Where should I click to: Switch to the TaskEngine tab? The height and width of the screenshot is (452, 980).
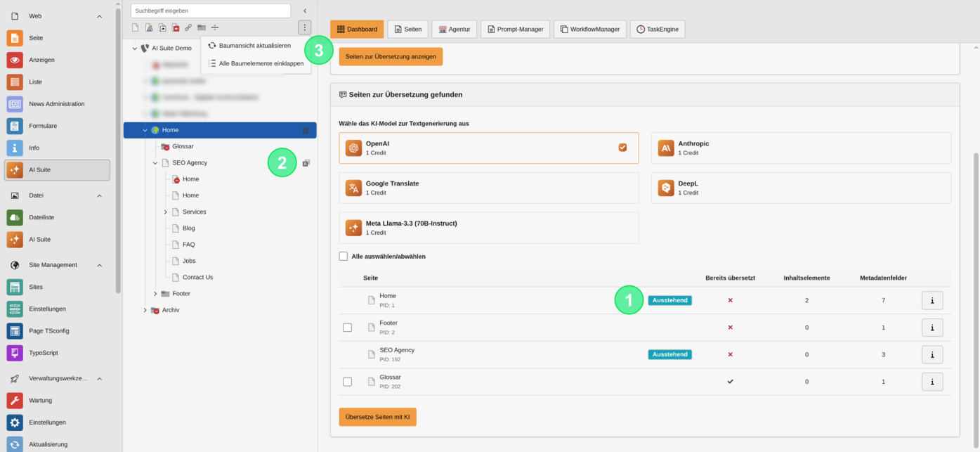[x=658, y=30]
